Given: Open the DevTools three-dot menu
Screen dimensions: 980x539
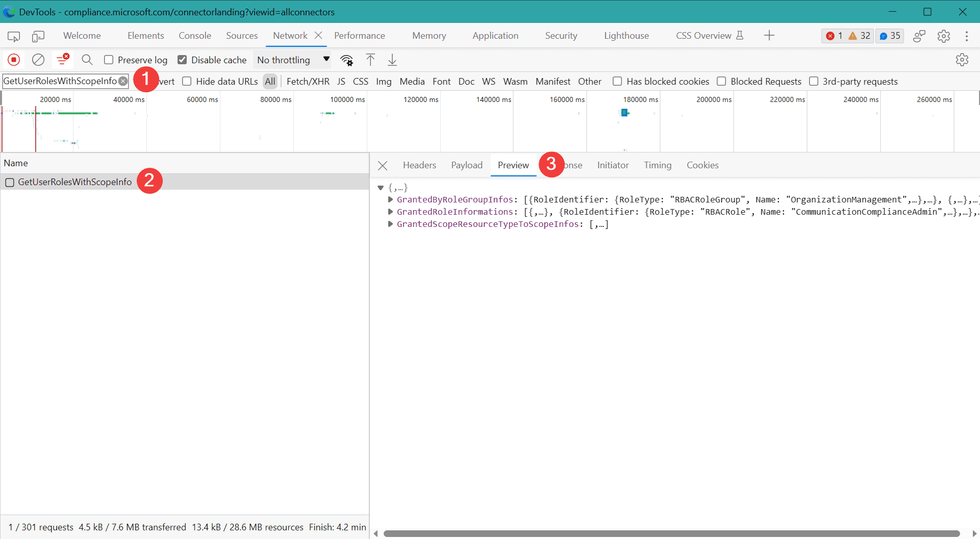Looking at the screenshot, I should coord(967,36).
